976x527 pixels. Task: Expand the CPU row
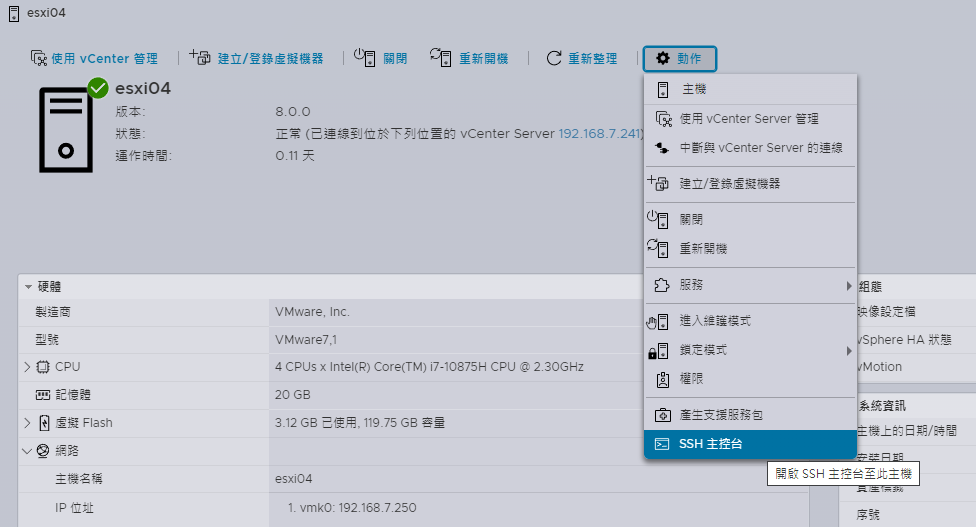[27, 367]
